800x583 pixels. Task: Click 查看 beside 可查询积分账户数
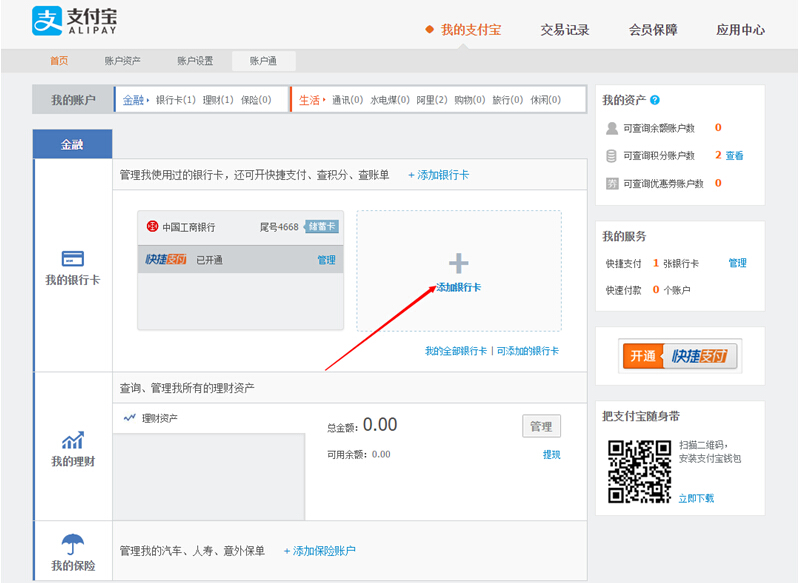tap(734, 156)
